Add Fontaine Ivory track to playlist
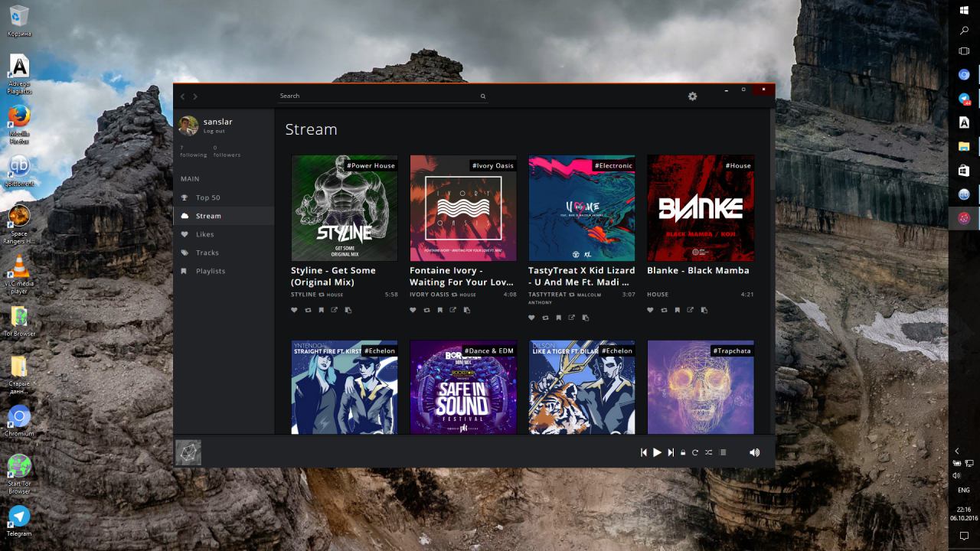The image size is (980, 551). coord(439,310)
